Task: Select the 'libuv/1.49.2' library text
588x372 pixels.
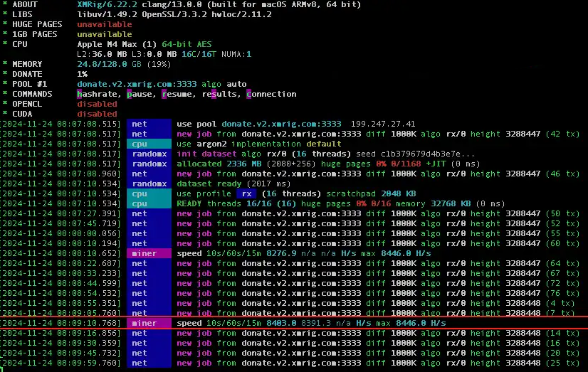Action: [x=107, y=14]
